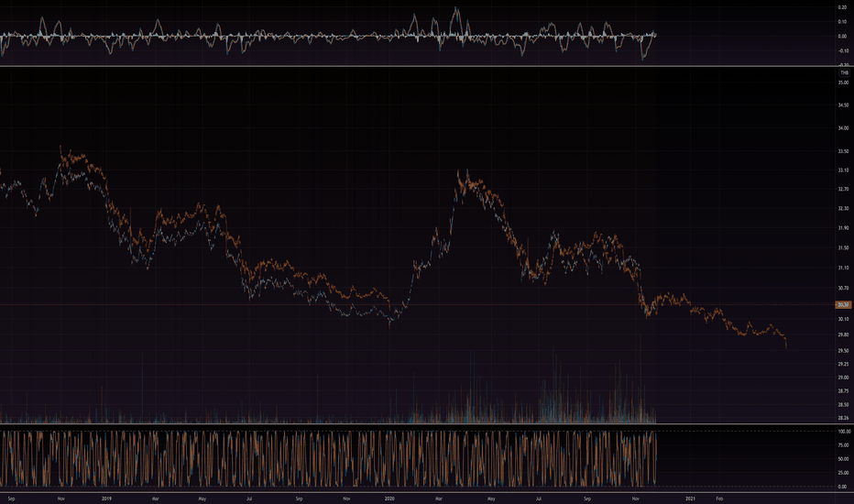Click the 100.00 level on stochastic pane axis

[844, 432]
